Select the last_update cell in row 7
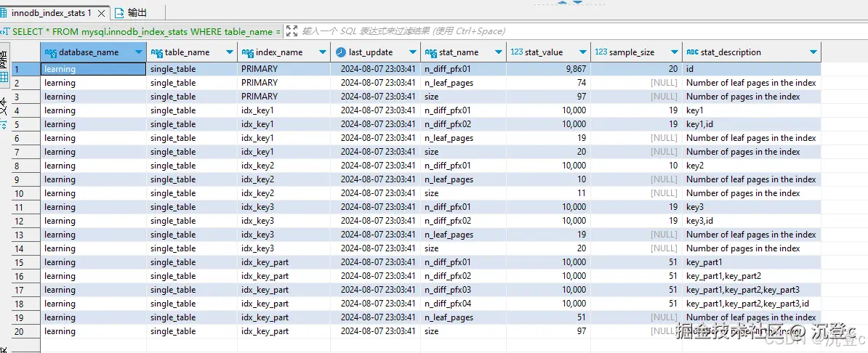 pos(376,152)
